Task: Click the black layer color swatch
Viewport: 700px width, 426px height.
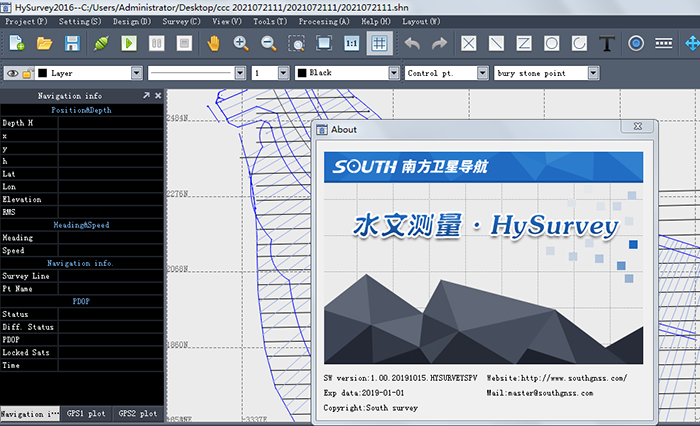Action: [x=43, y=73]
